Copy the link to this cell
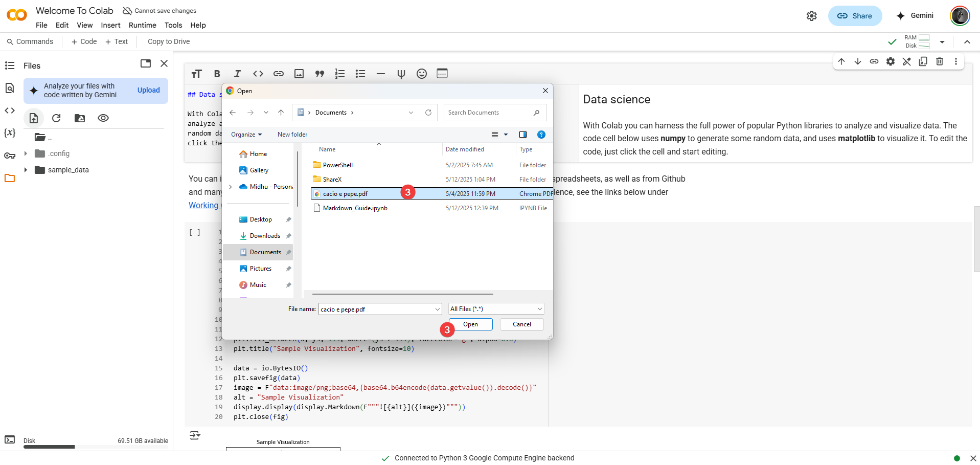The width and height of the screenshot is (980, 465). [874, 61]
